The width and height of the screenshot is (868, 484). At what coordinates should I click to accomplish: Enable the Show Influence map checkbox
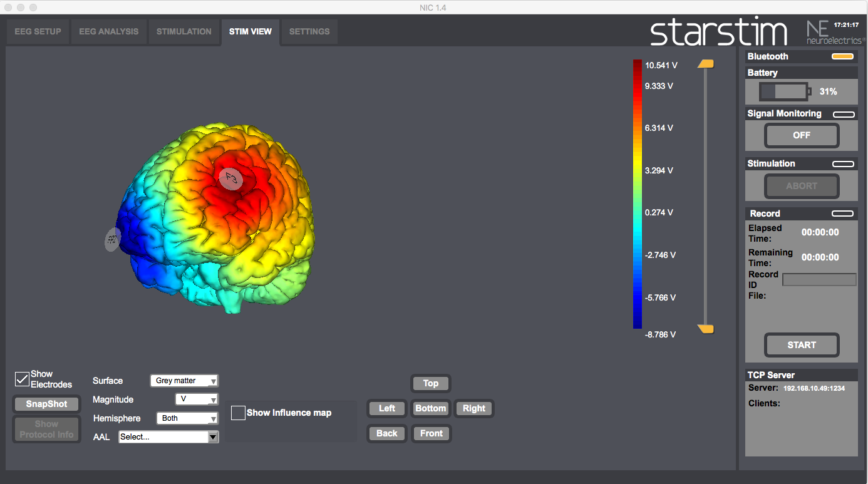tap(238, 413)
